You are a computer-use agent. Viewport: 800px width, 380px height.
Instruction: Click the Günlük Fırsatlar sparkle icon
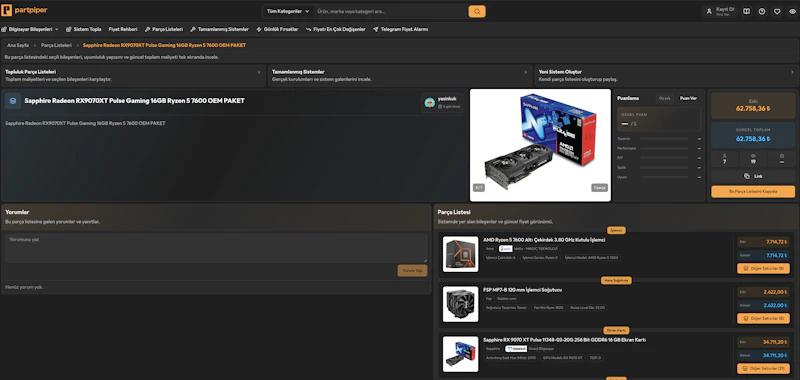click(x=259, y=30)
